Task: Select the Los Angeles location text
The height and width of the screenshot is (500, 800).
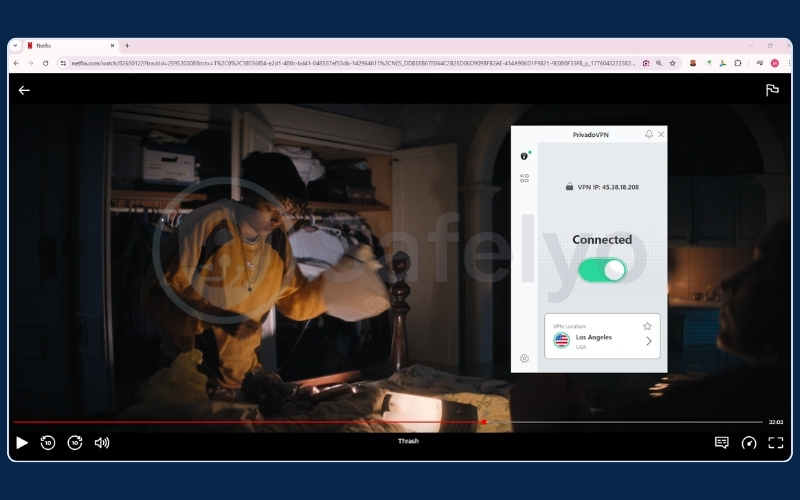Action: coord(593,337)
